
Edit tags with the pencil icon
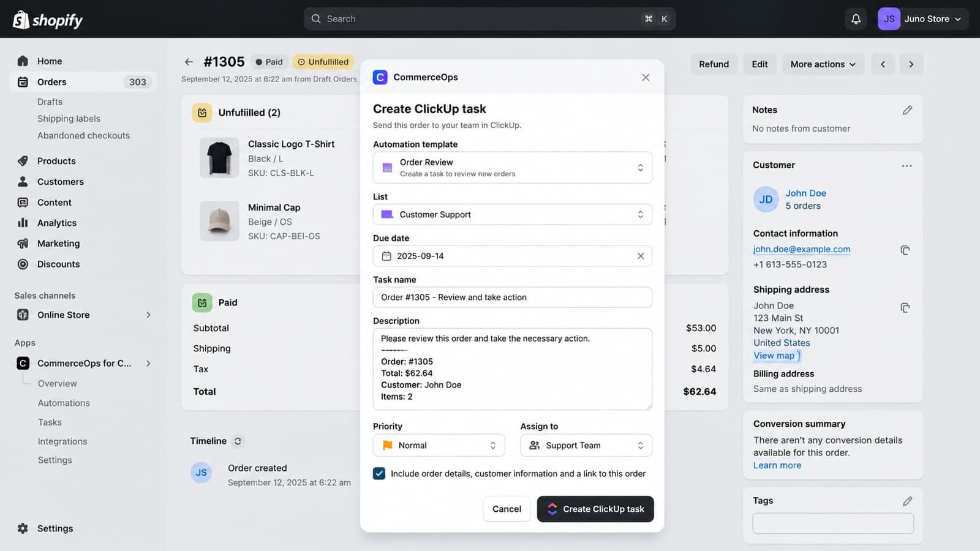907,501
